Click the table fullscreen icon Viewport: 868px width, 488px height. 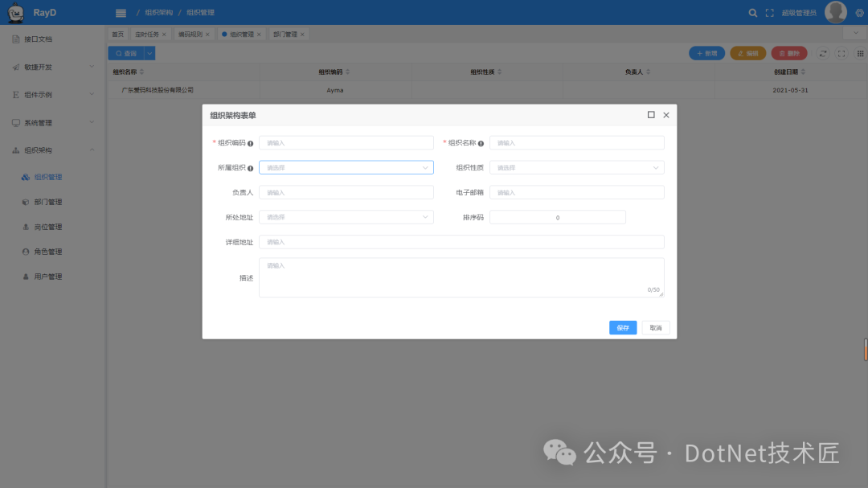point(841,53)
